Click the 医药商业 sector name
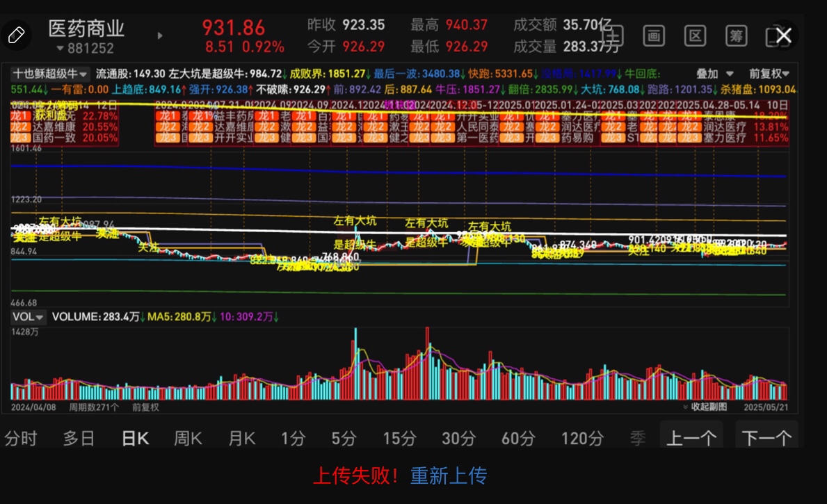827x504 pixels. 86,29
